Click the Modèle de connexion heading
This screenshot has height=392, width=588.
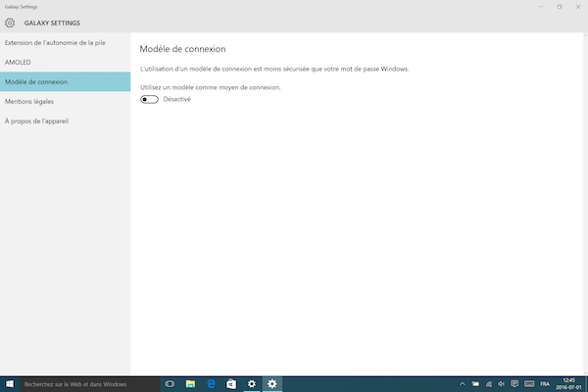(182, 49)
